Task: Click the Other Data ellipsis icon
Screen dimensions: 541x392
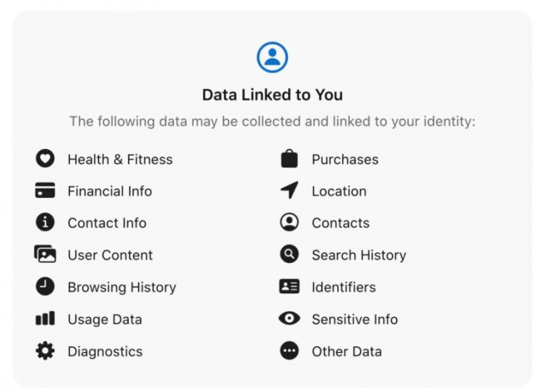Action: pos(289,351)
